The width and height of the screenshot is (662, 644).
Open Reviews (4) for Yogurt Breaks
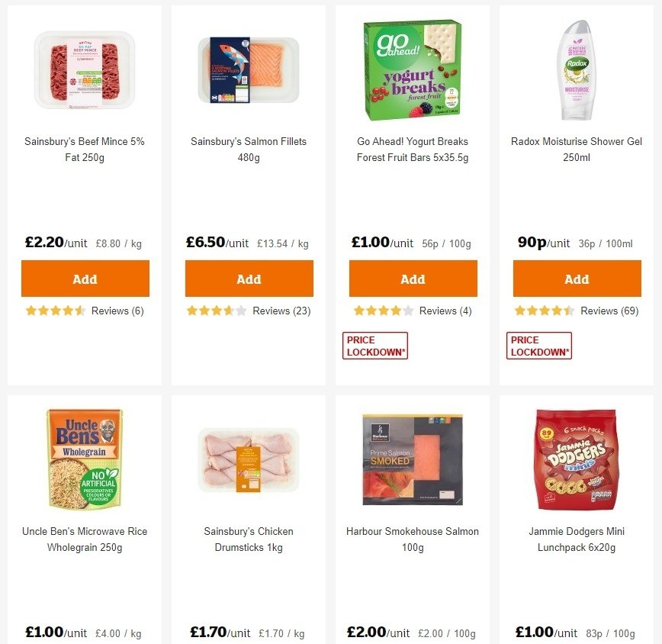tap(443, 311)
